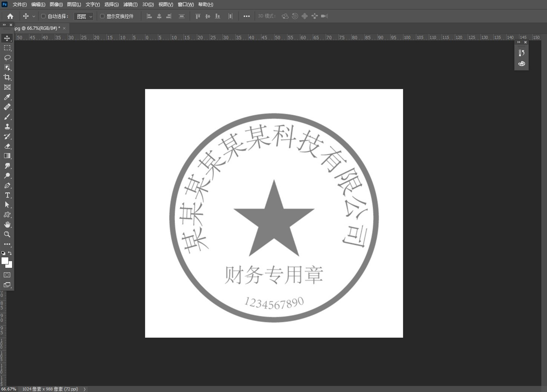
Task: Open the History panel
Action: point(522,53)
